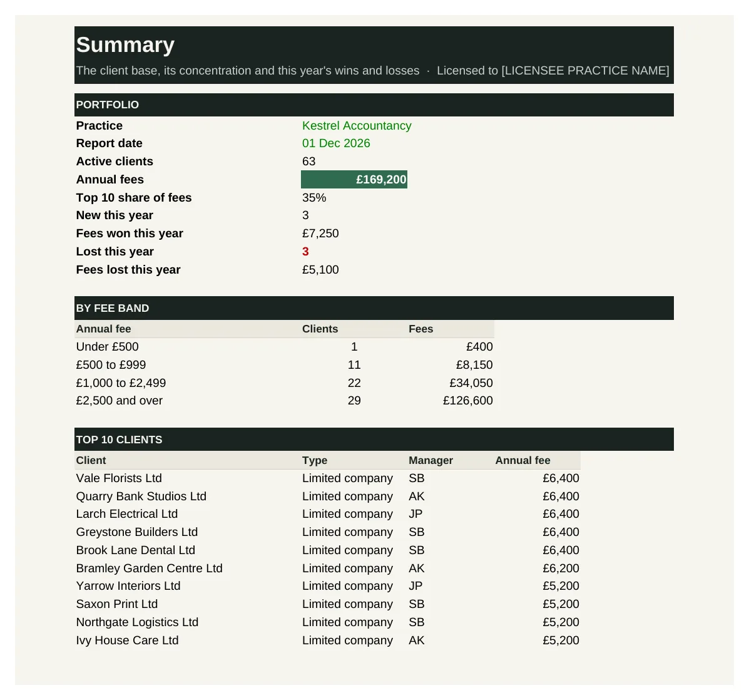The image size is (749, 700).
Task: Select the £500 to £999 band label
Action: point(111,365)
